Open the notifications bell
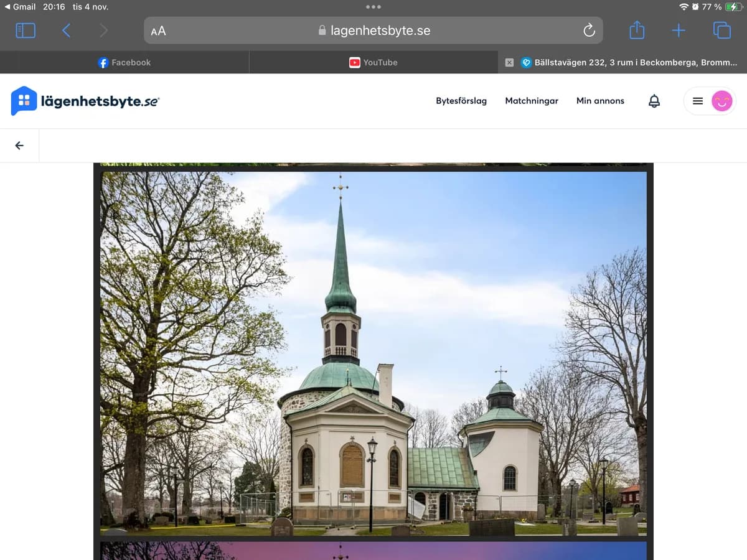The height and width of the screenshot is (560, 747). point(654,101)
